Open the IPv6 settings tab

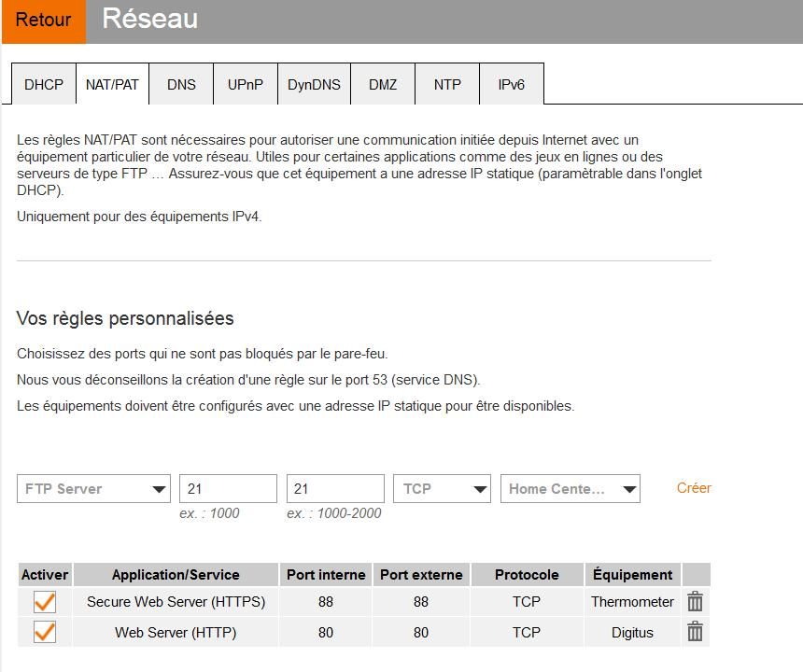[x=511, y=85]
